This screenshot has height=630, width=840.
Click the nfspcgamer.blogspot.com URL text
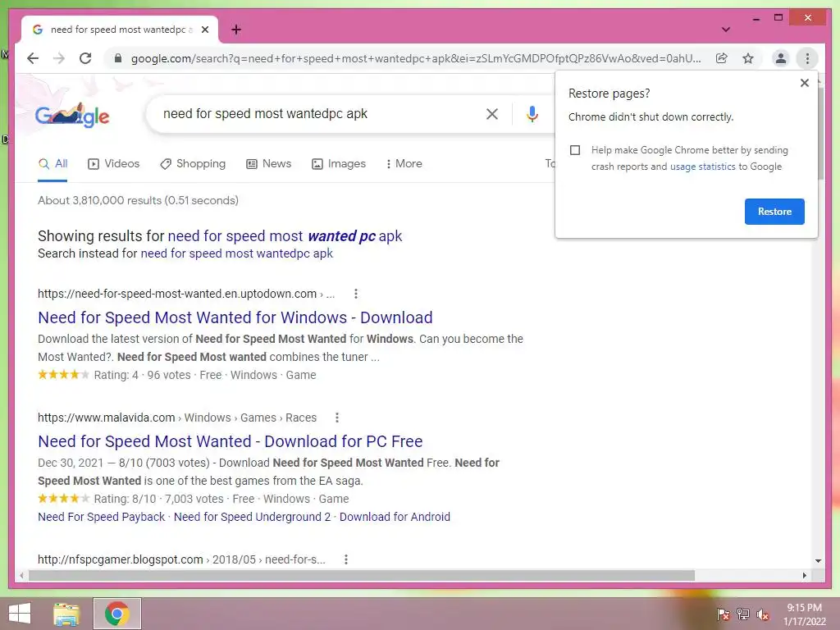tap(120, 559)
